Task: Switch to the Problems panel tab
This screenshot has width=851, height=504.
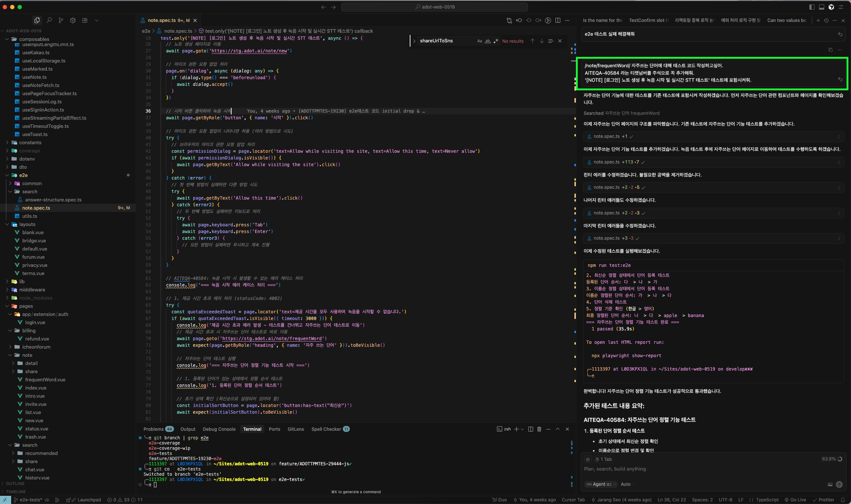Action: pyautogui.click(x=158, y=429)
